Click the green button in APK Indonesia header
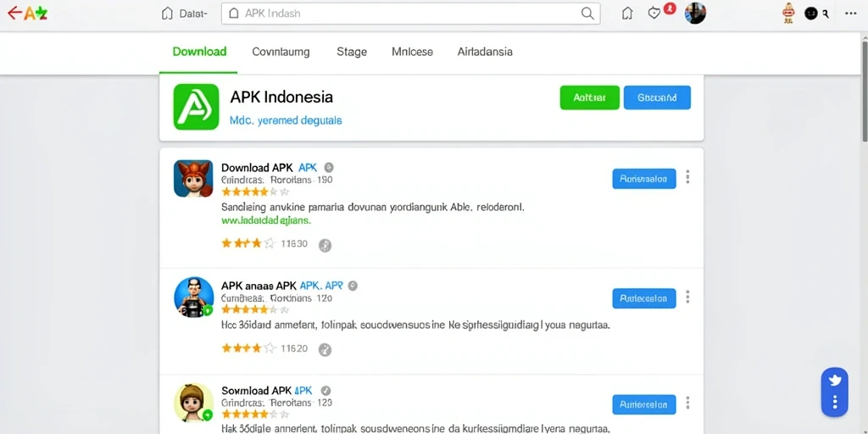The width and height of the screenshot is (868, 434). click(x=590, y=97)
